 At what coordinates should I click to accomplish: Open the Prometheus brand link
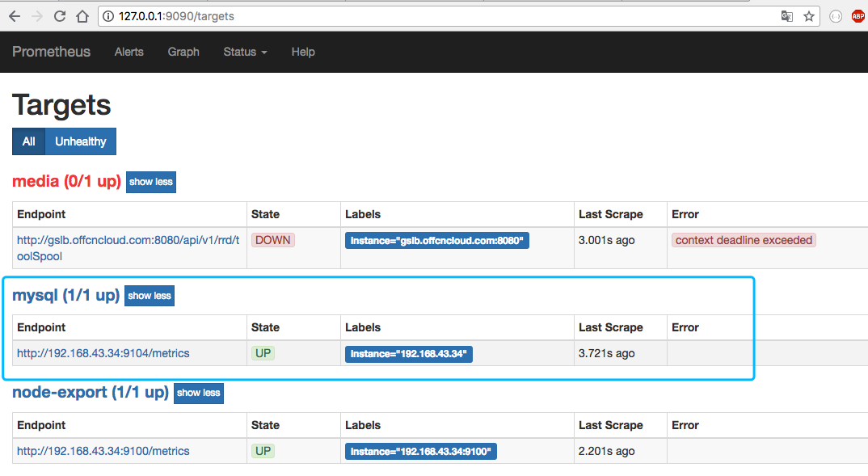point(51,52)
